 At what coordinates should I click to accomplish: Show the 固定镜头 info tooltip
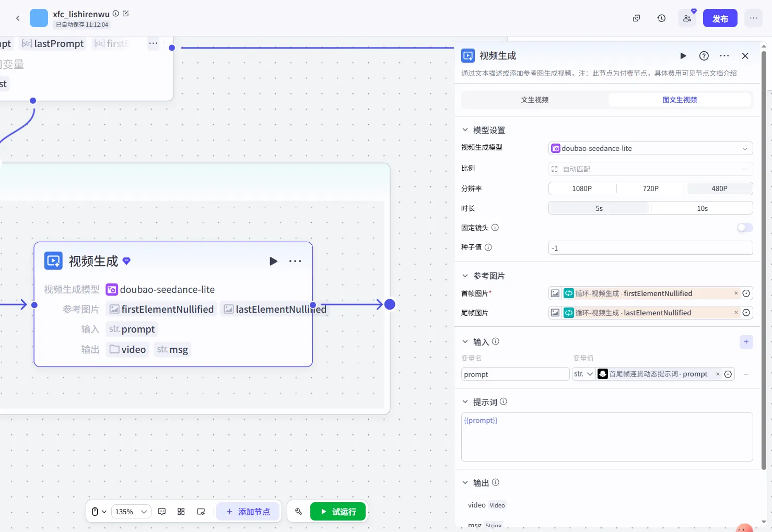tap(495, 228)
